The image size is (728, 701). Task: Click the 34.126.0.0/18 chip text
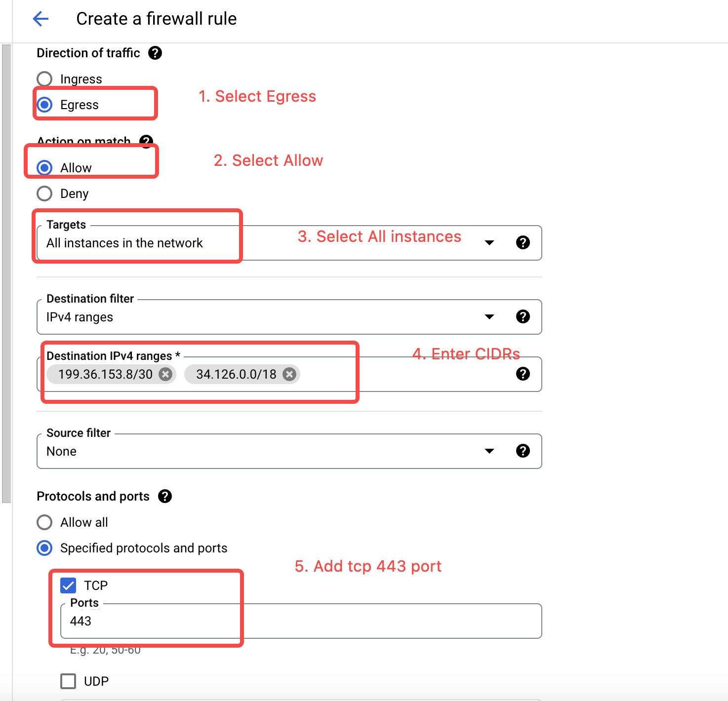click(x=236, y=374)
